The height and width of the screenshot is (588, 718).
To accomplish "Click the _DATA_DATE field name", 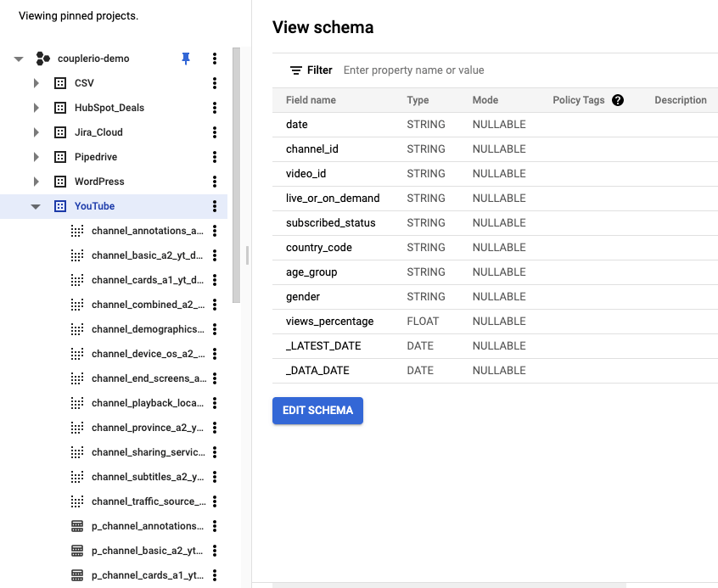I will tap(317, 371).
